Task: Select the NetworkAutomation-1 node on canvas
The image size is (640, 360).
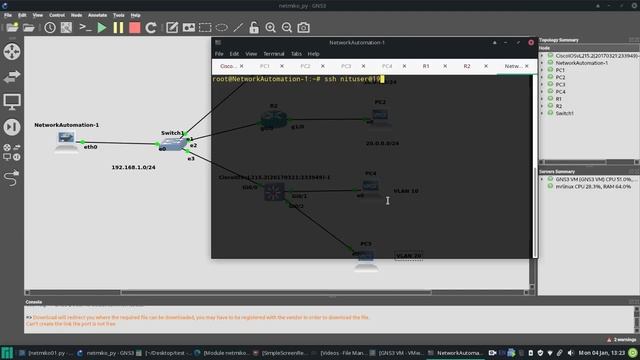Action: [x=66, y=141]
